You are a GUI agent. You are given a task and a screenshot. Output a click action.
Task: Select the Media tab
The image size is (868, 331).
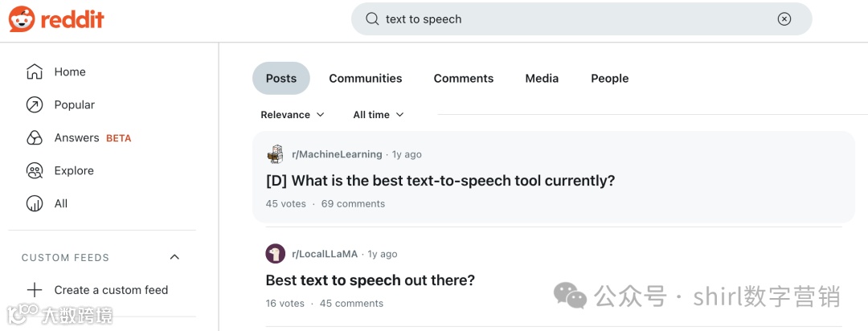pos(542,78)
